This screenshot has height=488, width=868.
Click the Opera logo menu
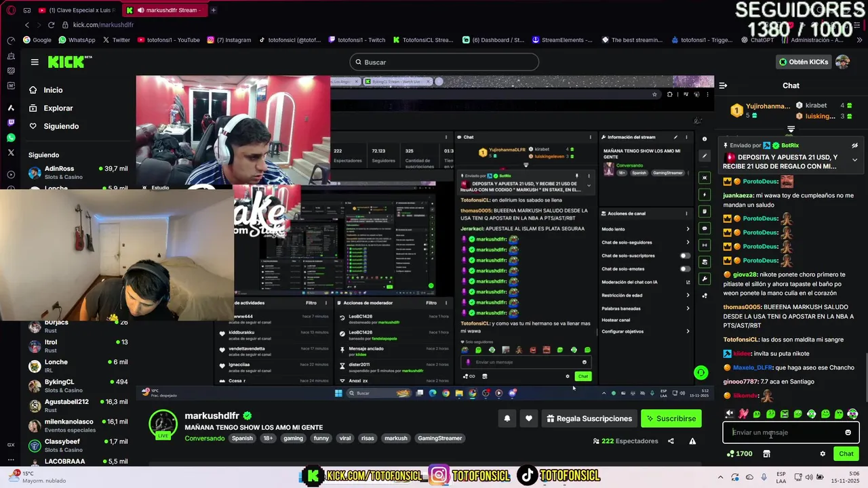[9, 10]
